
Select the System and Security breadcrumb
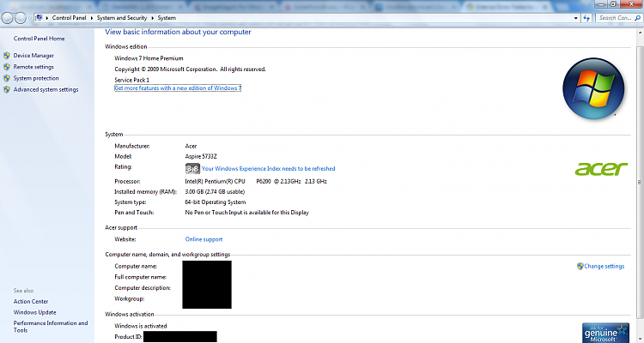pos(122,18)
